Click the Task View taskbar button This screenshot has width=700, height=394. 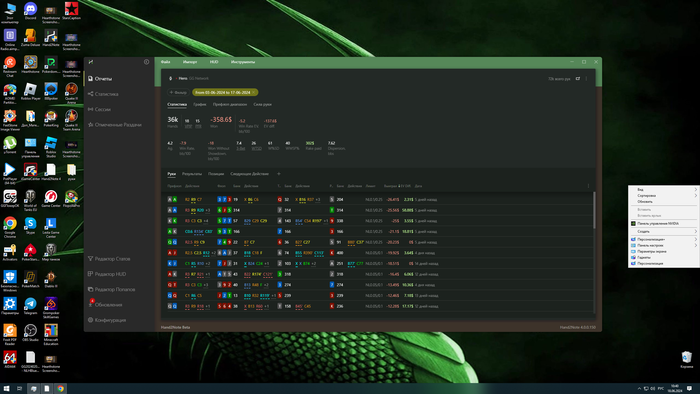[x=19, y=389]
